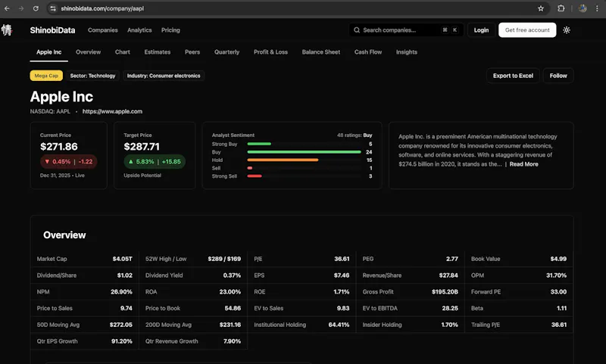Open the browser extensions puzzle icon
The image size is (606, 364).
pos(561,8)
